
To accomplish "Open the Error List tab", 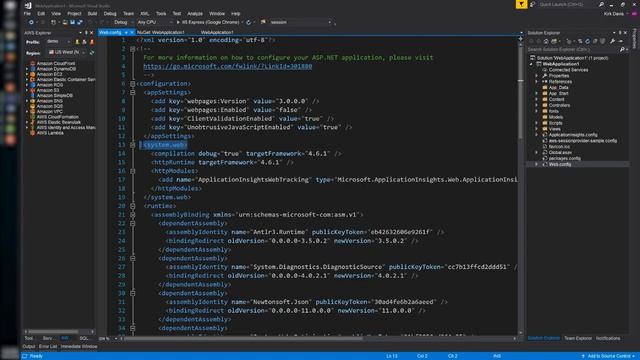I will tap(48, 347).
